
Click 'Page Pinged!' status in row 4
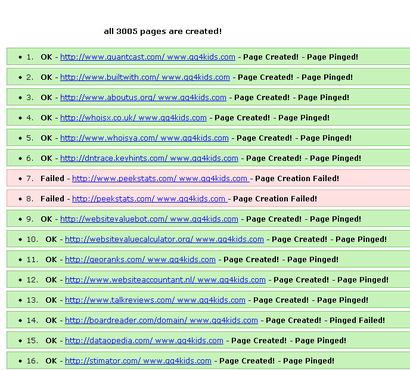click(x=304, y=118)
